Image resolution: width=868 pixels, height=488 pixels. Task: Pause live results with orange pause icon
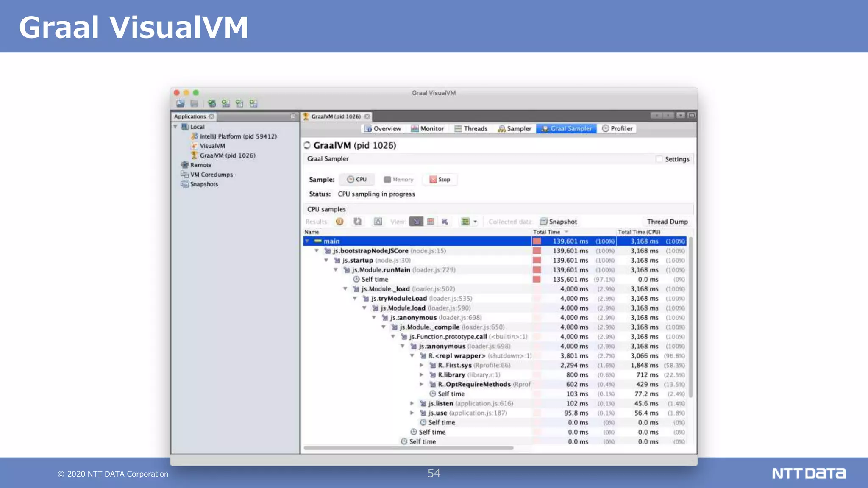tap(339, 222)
